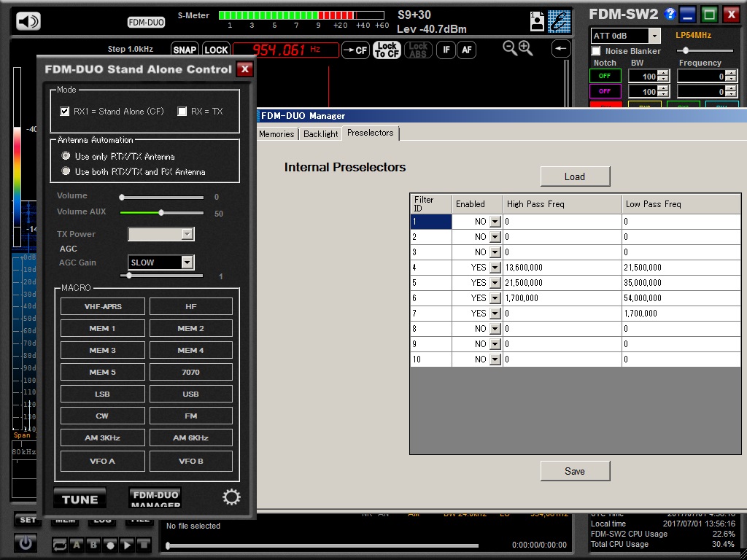Viewport: 747px width, 560px height.
Task: Click the TUNE button
Action: point(80,499)
